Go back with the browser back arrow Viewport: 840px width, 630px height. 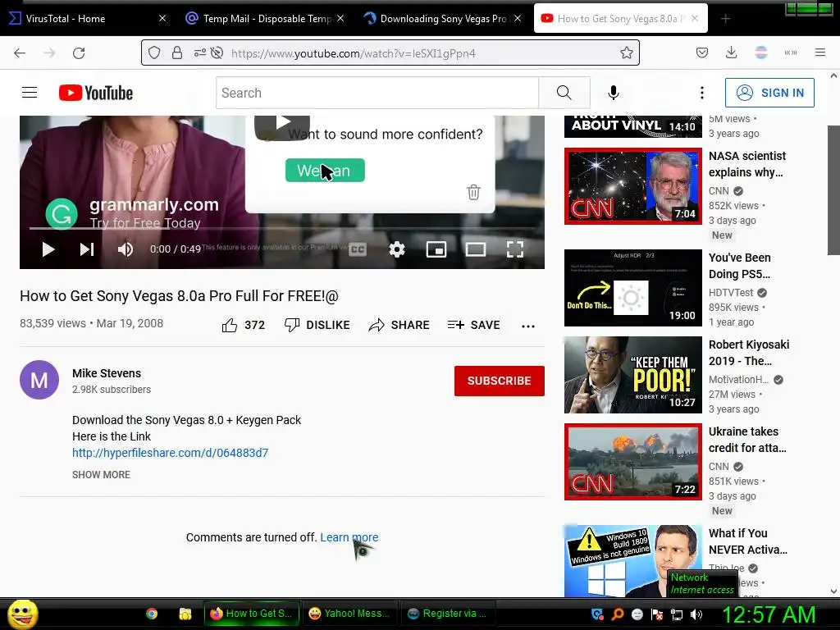pos(20,53)
